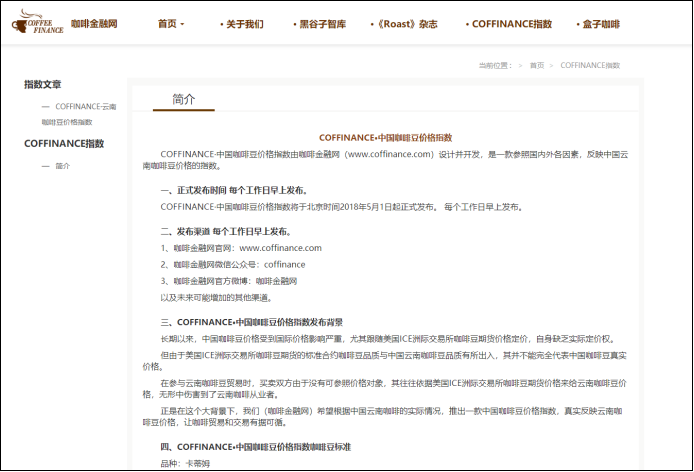
Task: Click 首页 link in breadcrumb
Action: pos(537,65)
